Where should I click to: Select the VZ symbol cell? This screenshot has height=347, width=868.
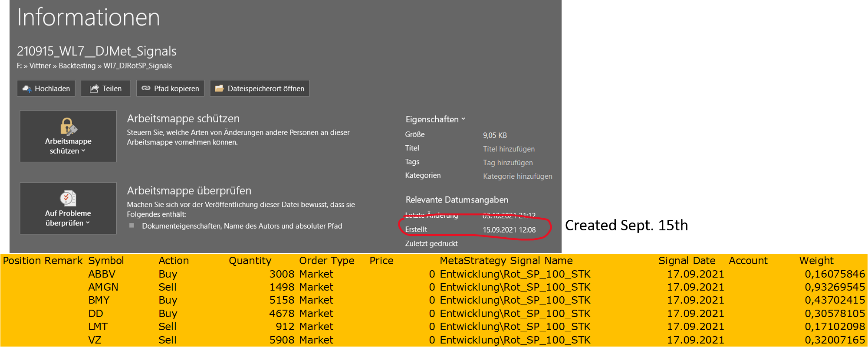(x=95, y=340)
